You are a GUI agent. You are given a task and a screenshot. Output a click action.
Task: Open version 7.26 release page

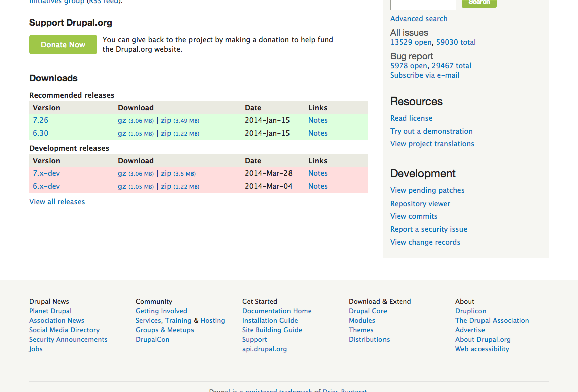click(x=41, y=120)
